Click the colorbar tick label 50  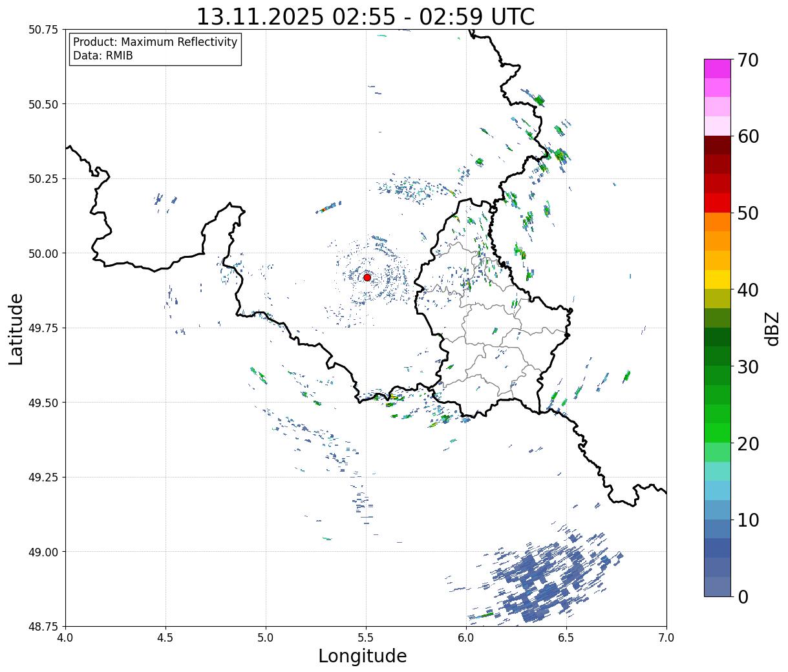click(x=747, y=213)
